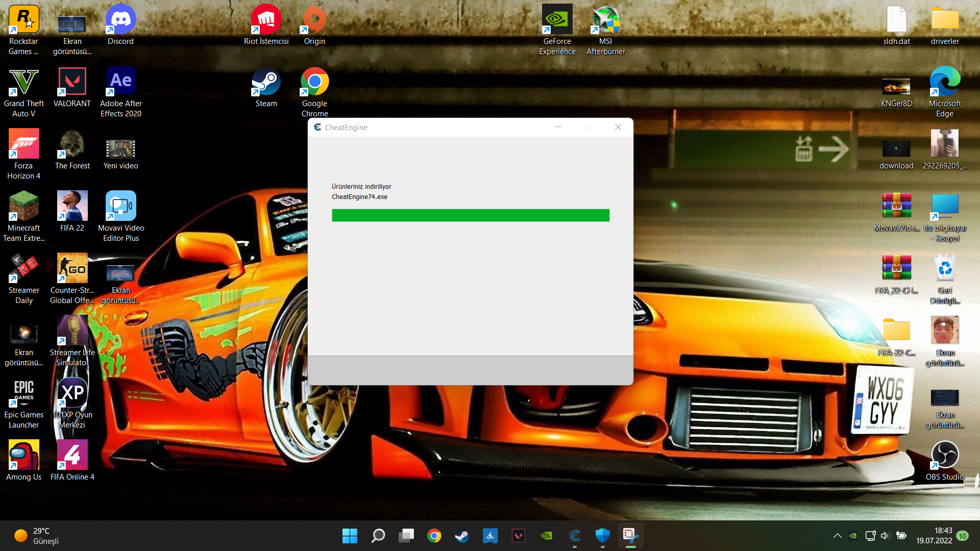The image size is (980, 551).
Task: Open the driverler folder
Action: click(x=945, y=20)
